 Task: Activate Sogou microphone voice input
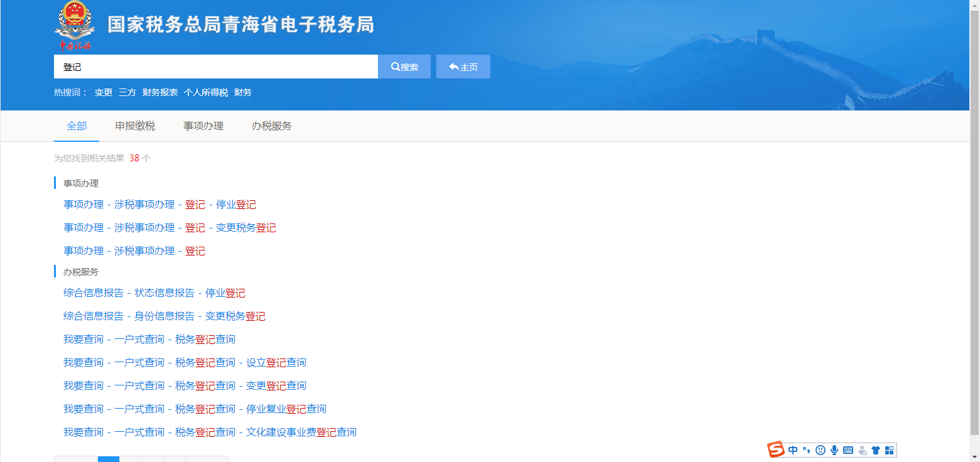click(x=834, y=450)
